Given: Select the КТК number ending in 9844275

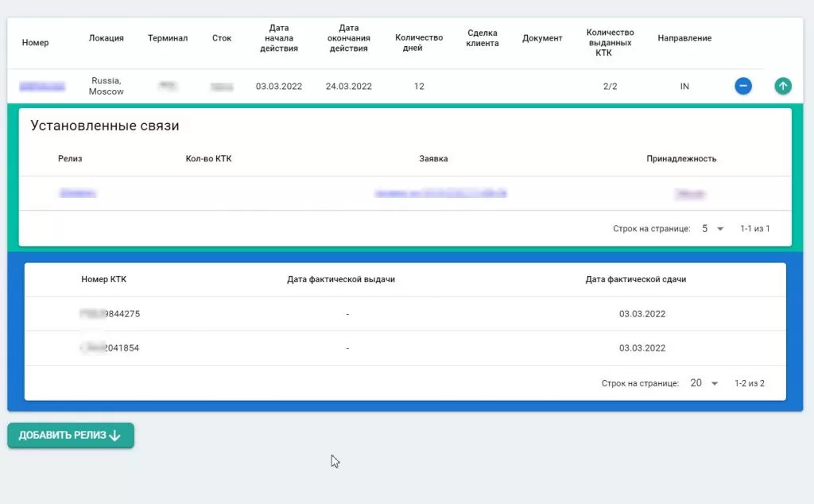Looking at the screenshot, I should coord(109,313).
